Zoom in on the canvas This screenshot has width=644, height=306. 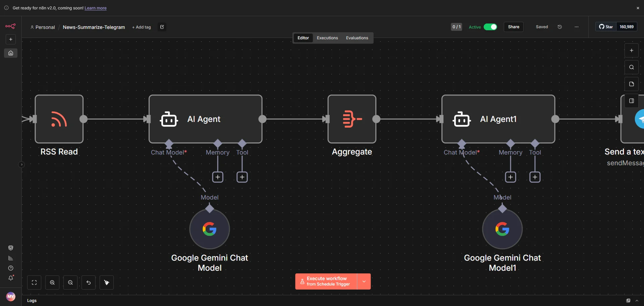[52, 282]
